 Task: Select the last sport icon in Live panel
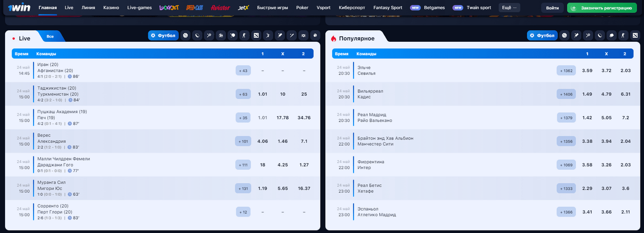(x=314, y=36)
